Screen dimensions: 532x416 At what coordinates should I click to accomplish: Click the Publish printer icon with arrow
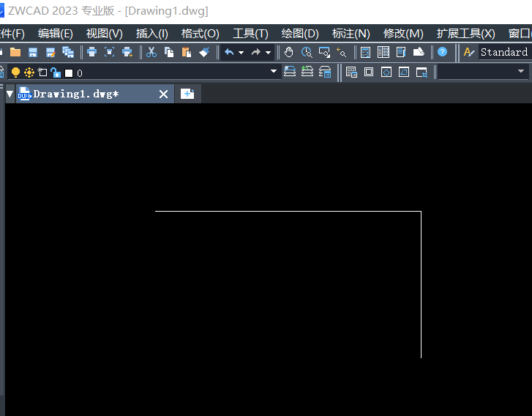point(127,52)
